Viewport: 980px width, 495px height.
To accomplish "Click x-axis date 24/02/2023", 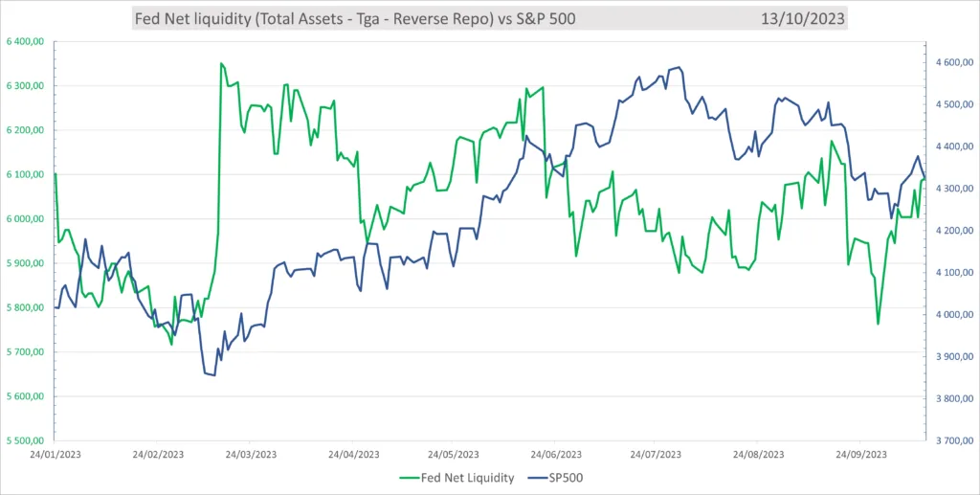I will click(x=160, y=455).
